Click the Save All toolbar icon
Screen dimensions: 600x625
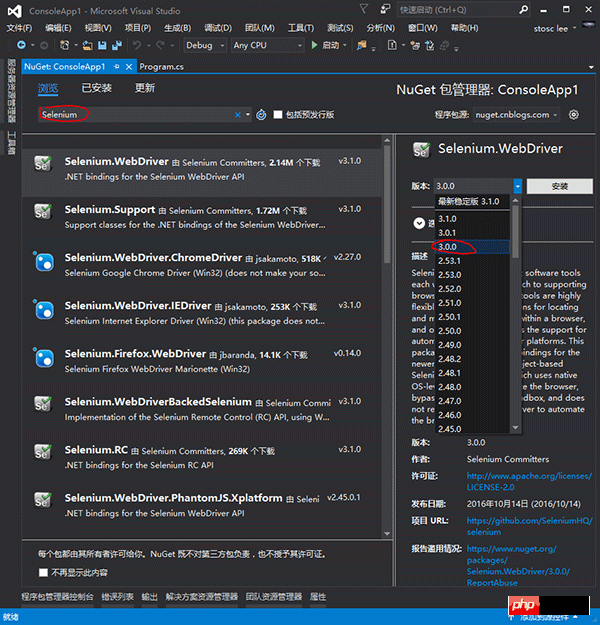pyautogui.click(x=116, y=45)
